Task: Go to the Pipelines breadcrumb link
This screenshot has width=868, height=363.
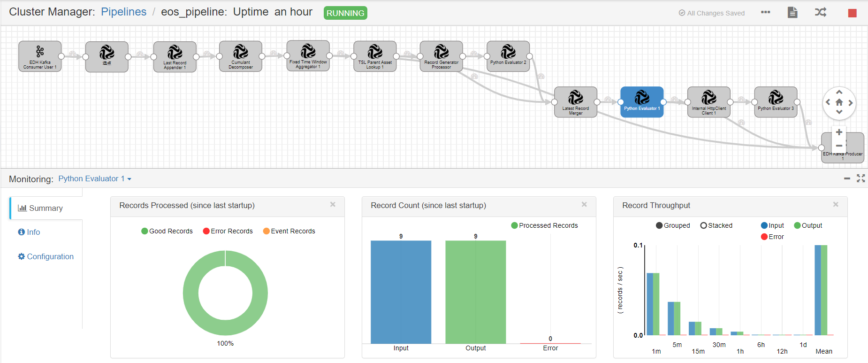Action: click(x=124, y=12)
